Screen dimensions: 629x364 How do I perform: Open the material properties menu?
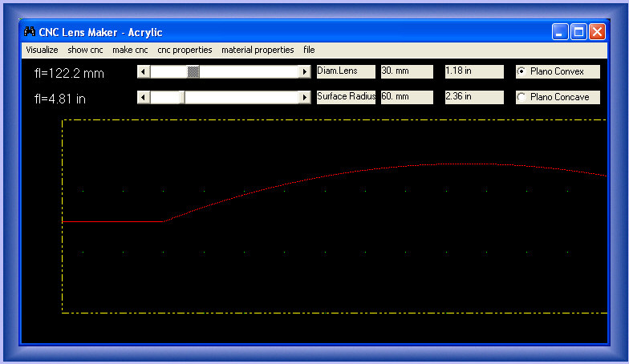pos(258,50)
